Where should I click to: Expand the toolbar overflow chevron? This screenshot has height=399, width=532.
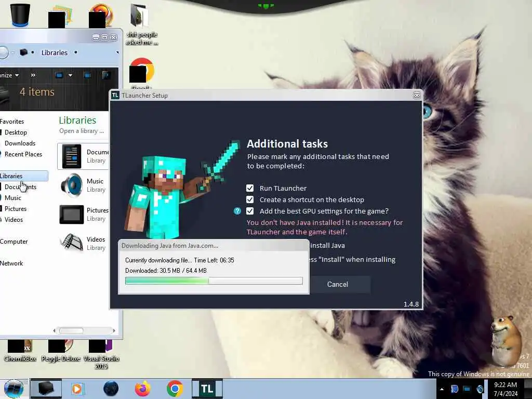pos(33,75)
